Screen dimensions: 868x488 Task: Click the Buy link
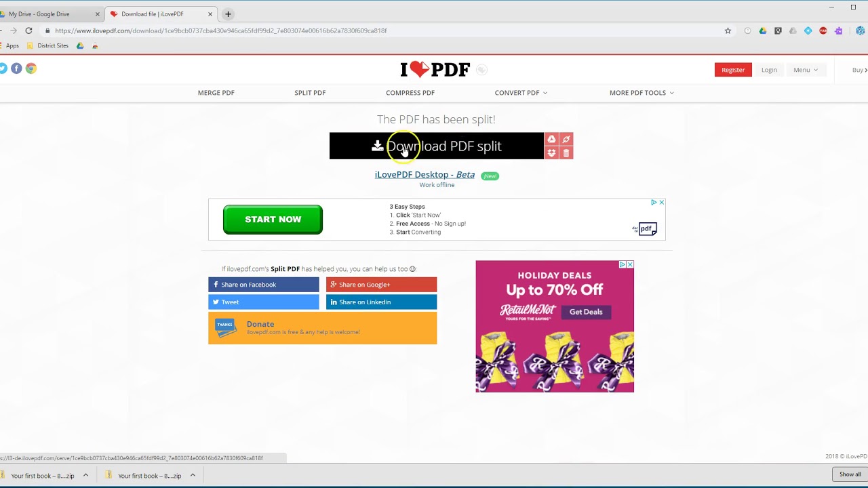tap(859, 70)
